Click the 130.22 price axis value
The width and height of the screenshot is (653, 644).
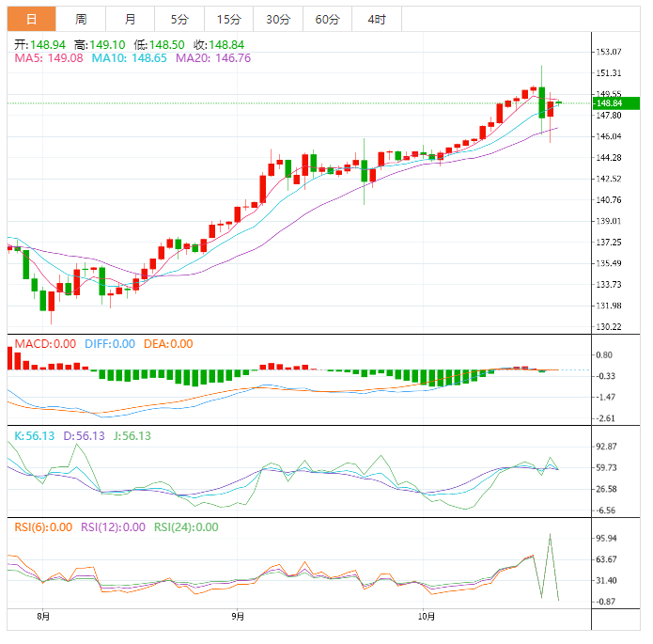pyautogui.click(x=609, y=327)
